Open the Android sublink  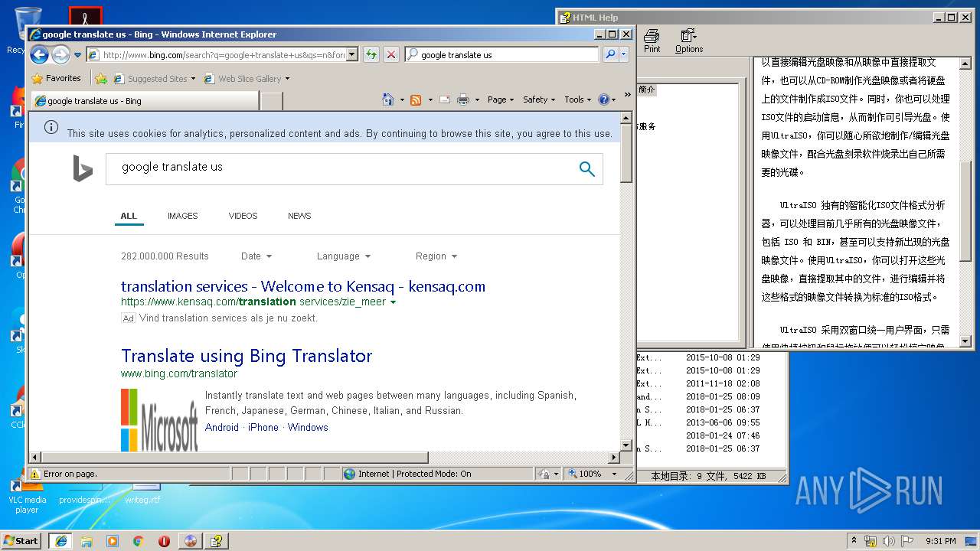click(x=222, y=427)
